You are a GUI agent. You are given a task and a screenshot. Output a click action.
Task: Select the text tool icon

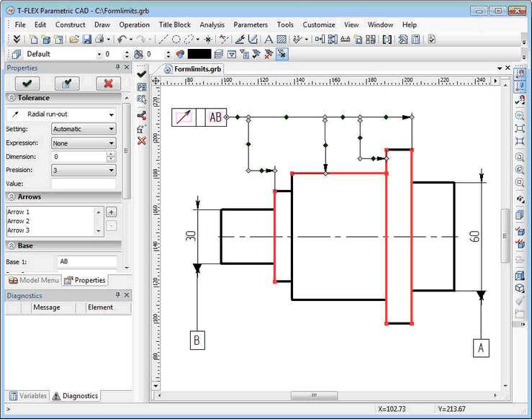click(x=269, y=39)
